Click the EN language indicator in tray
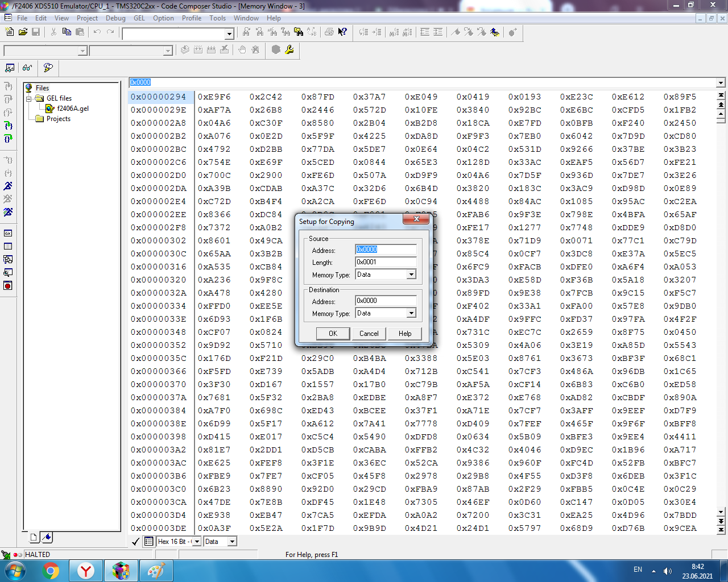 (x=638, y=569)
